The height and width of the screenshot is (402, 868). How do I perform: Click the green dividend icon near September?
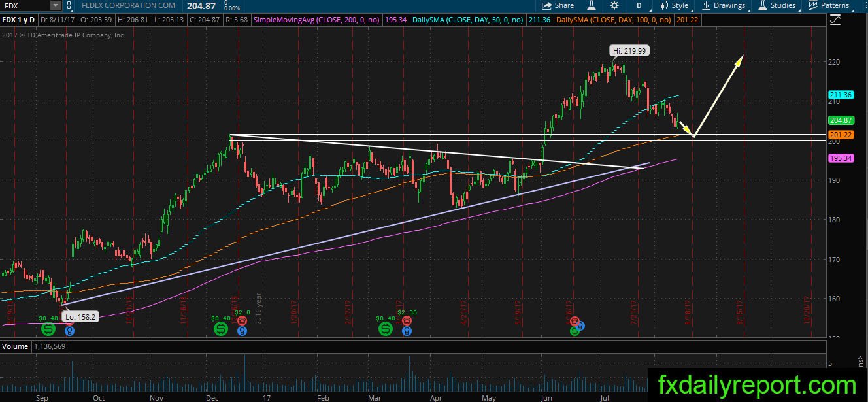pyautogui.click(x=49, y=327)
